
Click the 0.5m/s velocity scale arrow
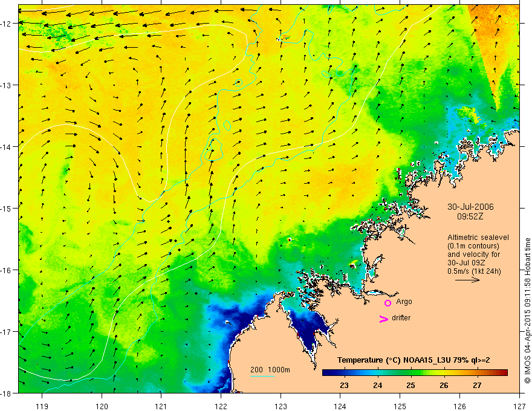click(467, 280)
